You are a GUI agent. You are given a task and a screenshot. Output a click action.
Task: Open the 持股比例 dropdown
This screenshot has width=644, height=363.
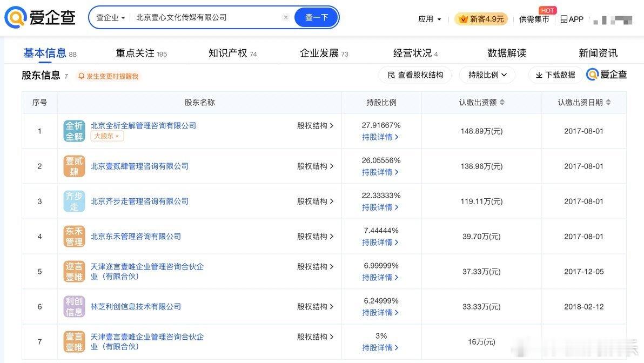coord(487,75)
